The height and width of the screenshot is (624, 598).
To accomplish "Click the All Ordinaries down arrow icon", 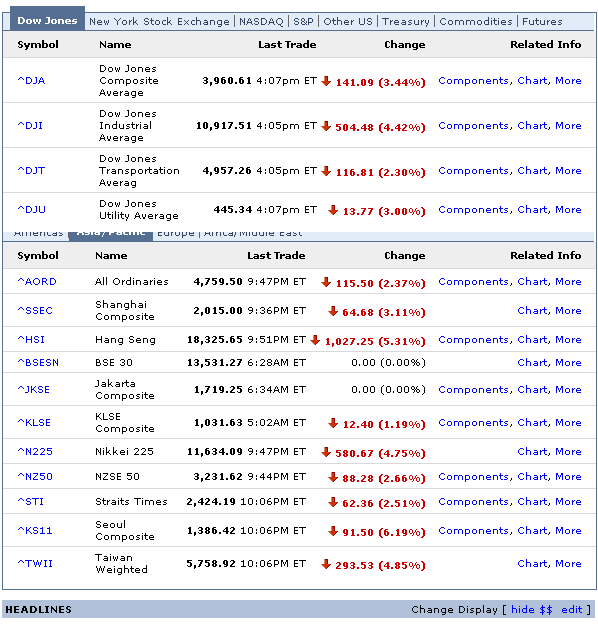I will [326, 282].
